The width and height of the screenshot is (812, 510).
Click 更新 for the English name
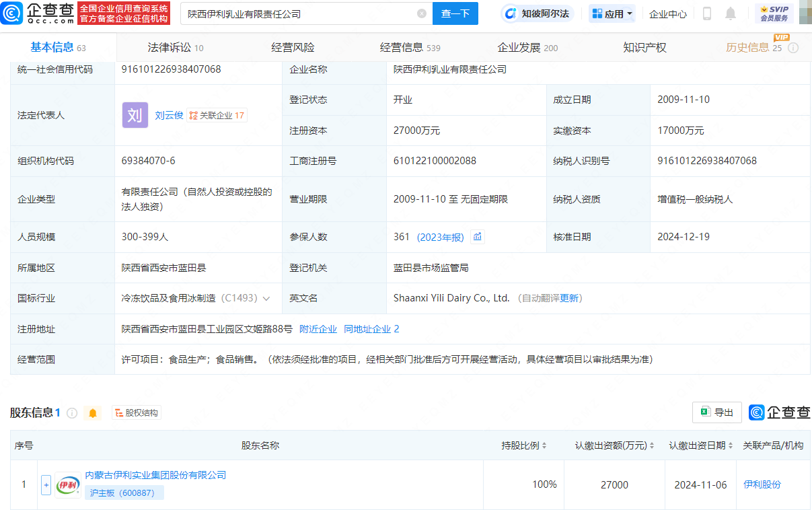click(569, 298)
